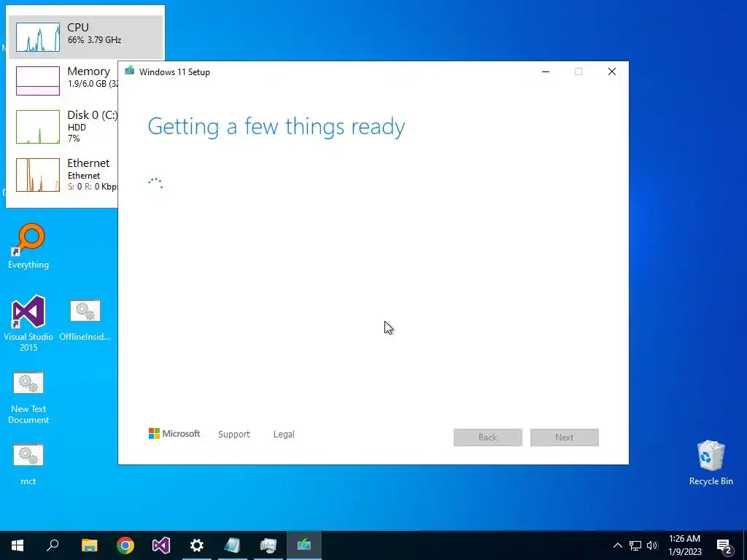Show hidden system tray icons
The image size is (747, 560).
(x=617, y=545)
